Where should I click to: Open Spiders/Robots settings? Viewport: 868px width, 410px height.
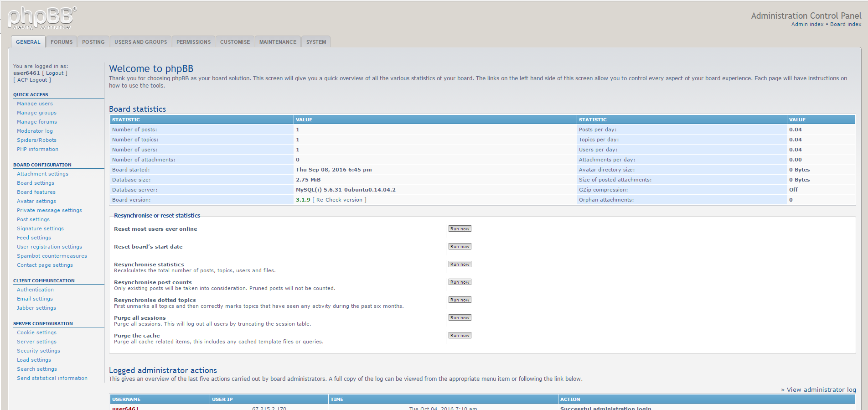coord(36,140)
